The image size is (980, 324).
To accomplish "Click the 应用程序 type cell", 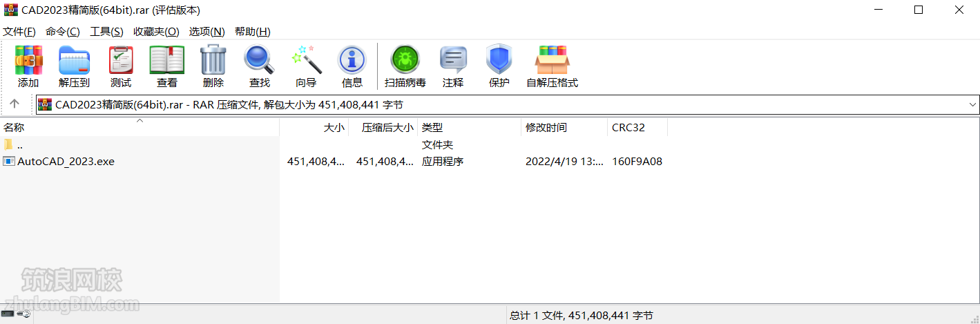I will [x=443, y=162].
